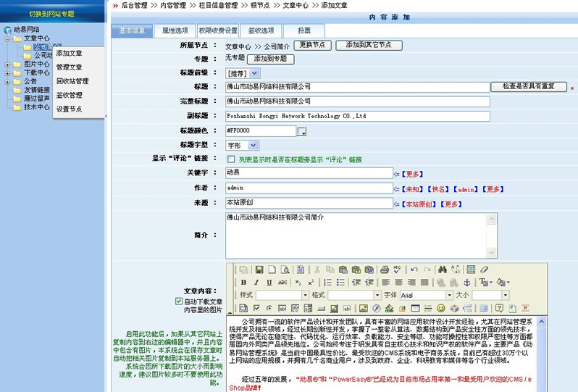Click the 【本站原创】 source link

(x=419, y=204)
